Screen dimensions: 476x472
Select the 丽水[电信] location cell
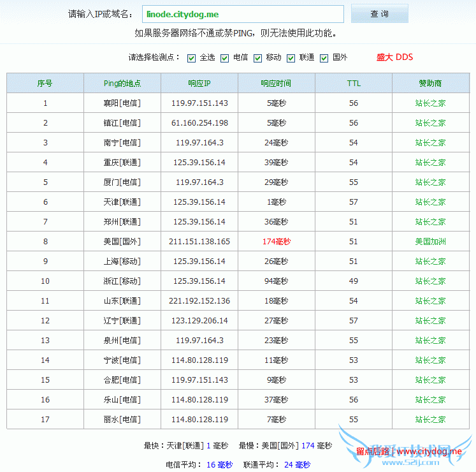(122, 420)
